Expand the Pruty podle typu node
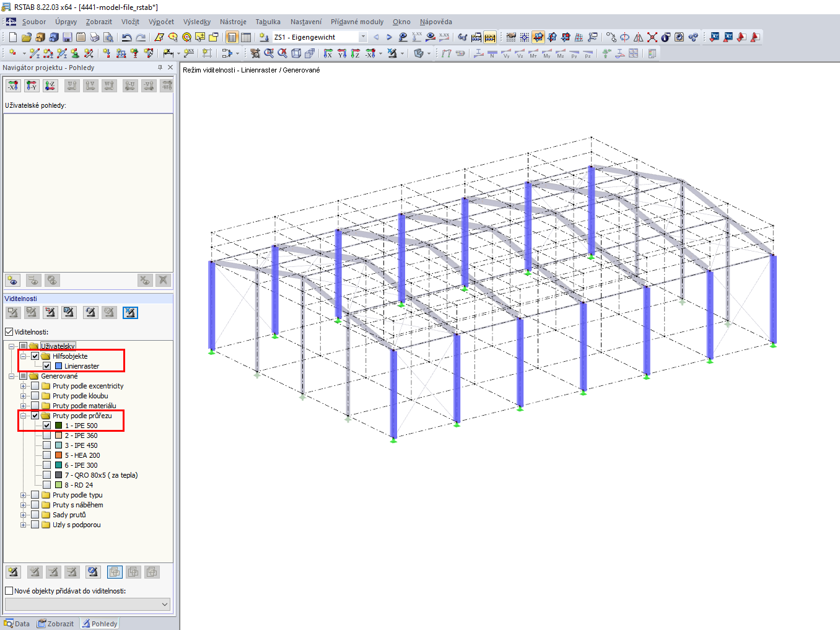This screenshot has width=840, height=630. tap(24, 495)
